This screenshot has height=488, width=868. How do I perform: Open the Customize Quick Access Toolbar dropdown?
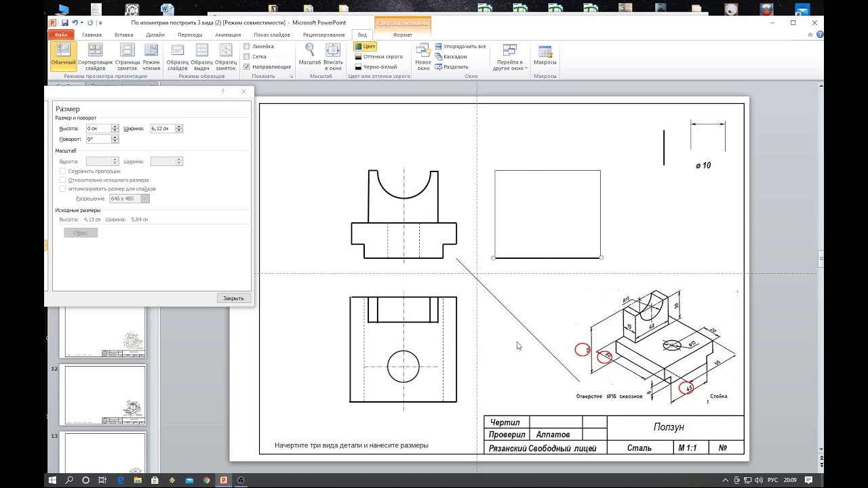click(x=100, y=22)
